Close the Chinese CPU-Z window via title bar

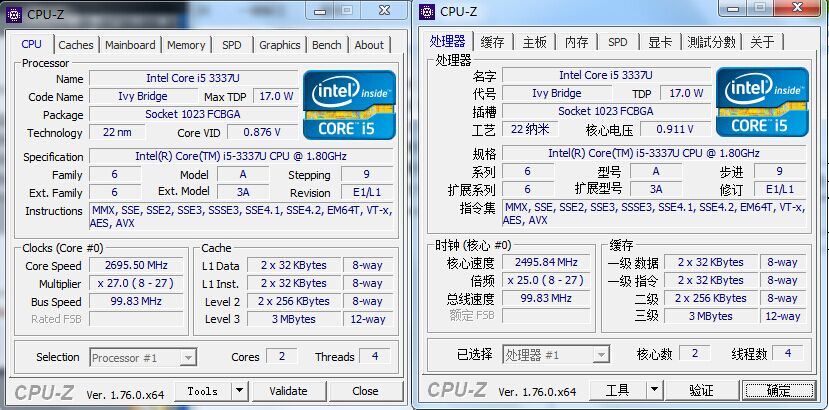798,7
